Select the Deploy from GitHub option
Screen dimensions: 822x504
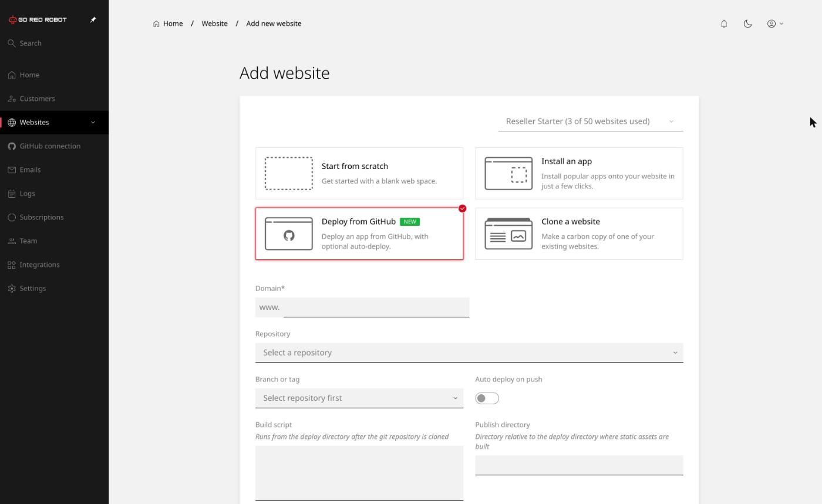359,234
